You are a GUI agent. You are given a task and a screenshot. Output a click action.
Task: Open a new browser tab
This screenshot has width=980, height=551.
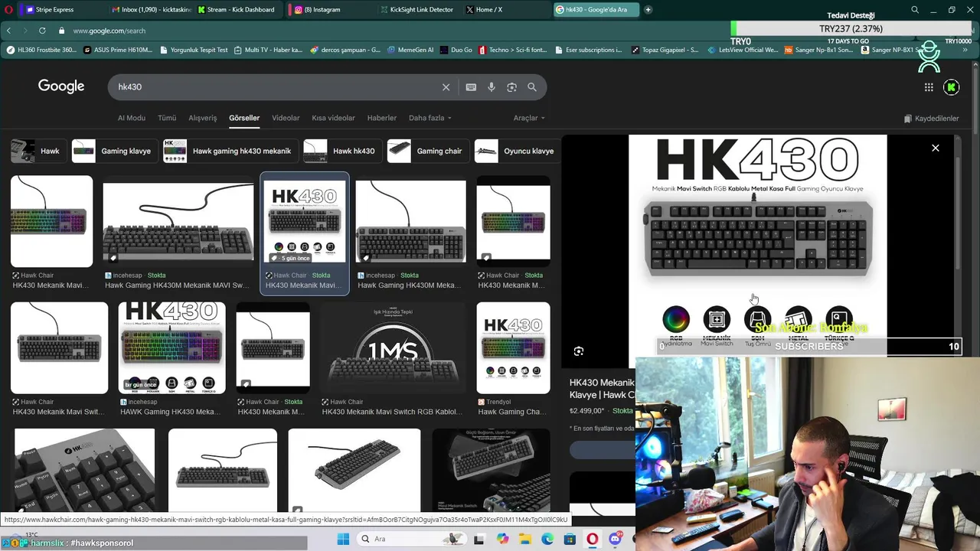(648, 9)
